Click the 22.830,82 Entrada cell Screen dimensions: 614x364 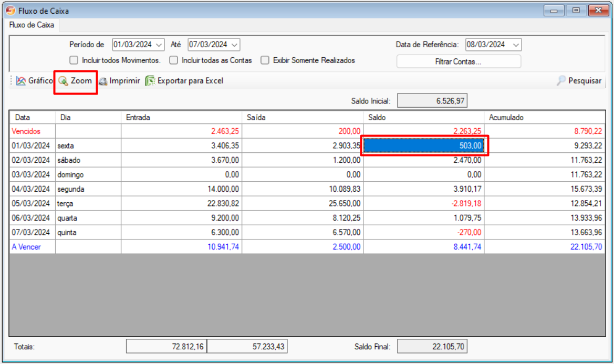tap(182, 203)
